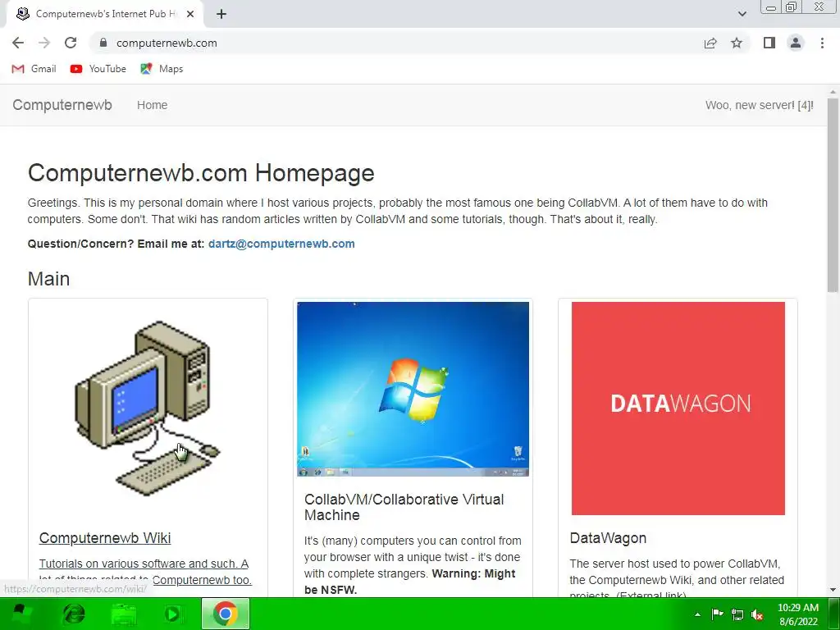Open the media player taskbar icon
840x630 pixels.
tap(173, 614)
